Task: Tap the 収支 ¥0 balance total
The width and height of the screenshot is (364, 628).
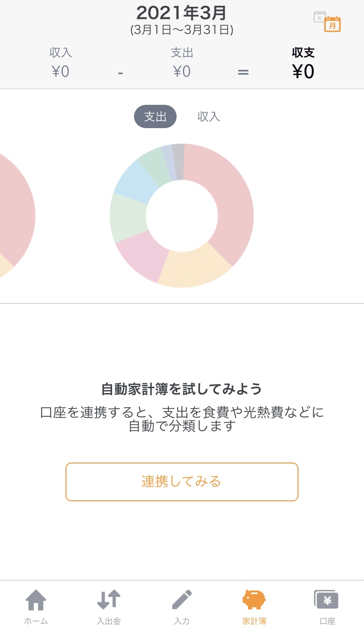Action: tap(303, 64)
